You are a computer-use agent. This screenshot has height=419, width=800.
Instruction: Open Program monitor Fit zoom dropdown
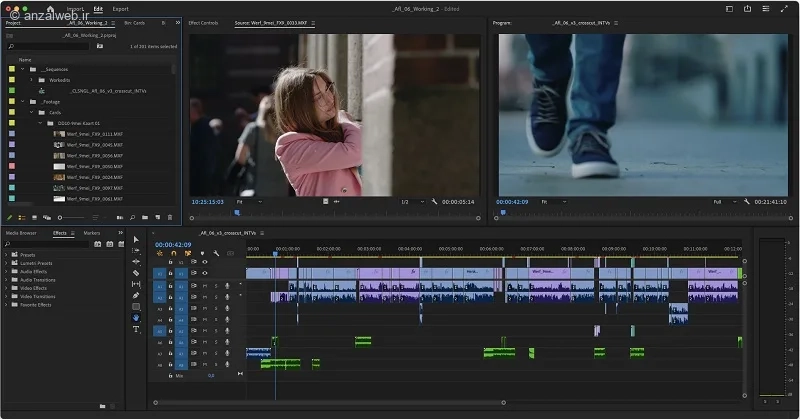[x=554, y=202]
